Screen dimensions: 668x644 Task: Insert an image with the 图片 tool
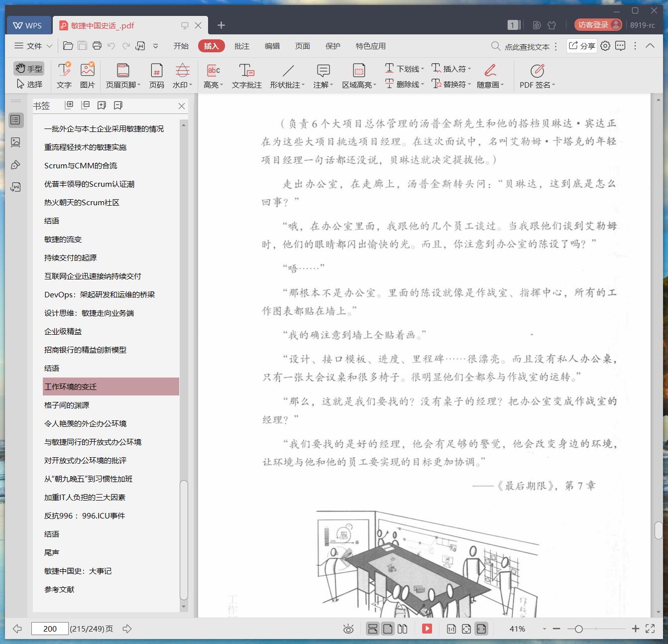(88, 76)
